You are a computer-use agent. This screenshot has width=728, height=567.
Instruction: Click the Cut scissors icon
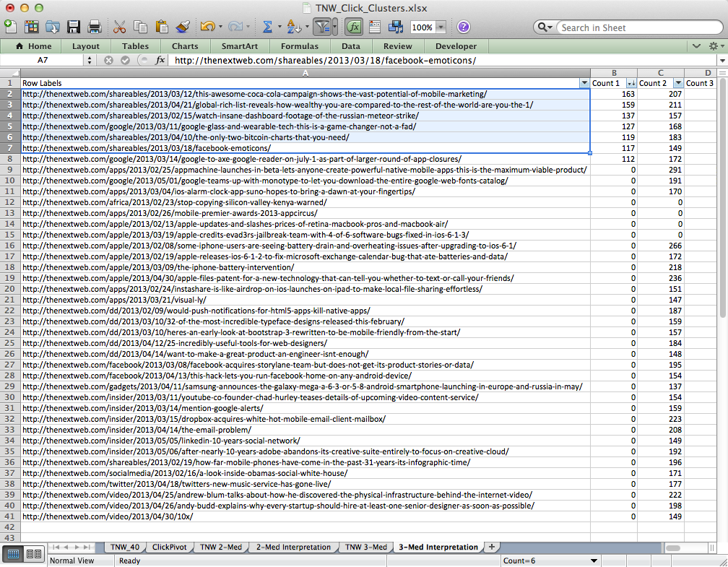(120, 27)
